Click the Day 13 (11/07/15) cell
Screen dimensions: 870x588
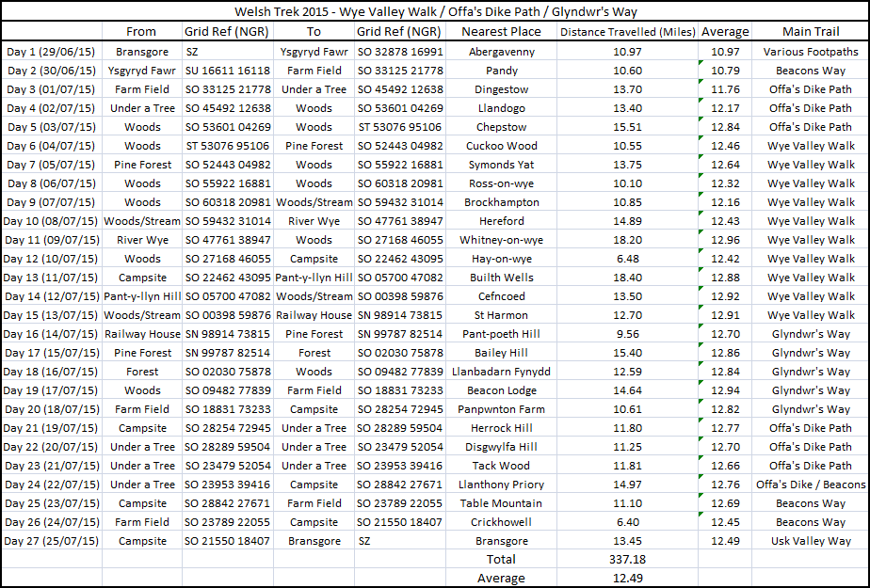[x=52, y=278]
